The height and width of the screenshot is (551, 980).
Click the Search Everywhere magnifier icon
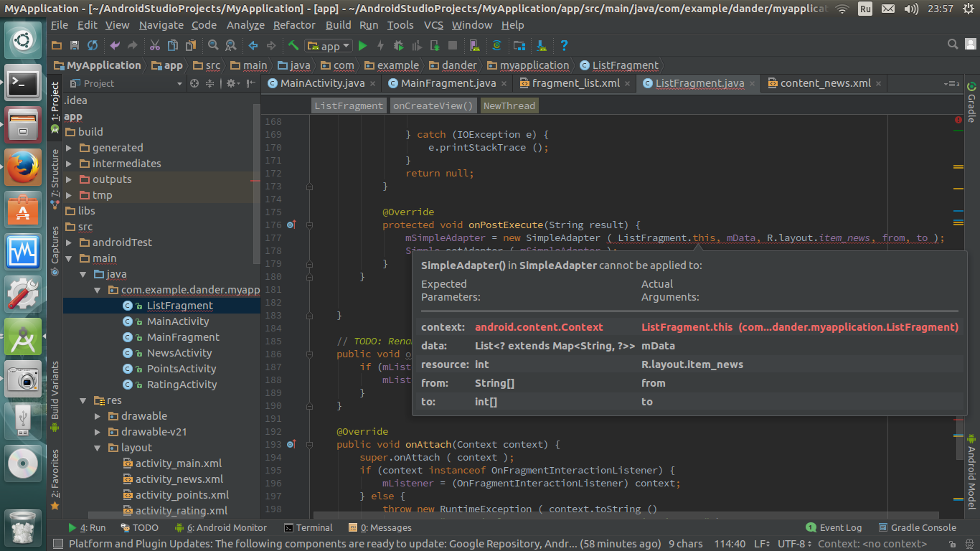coord(953,44)
